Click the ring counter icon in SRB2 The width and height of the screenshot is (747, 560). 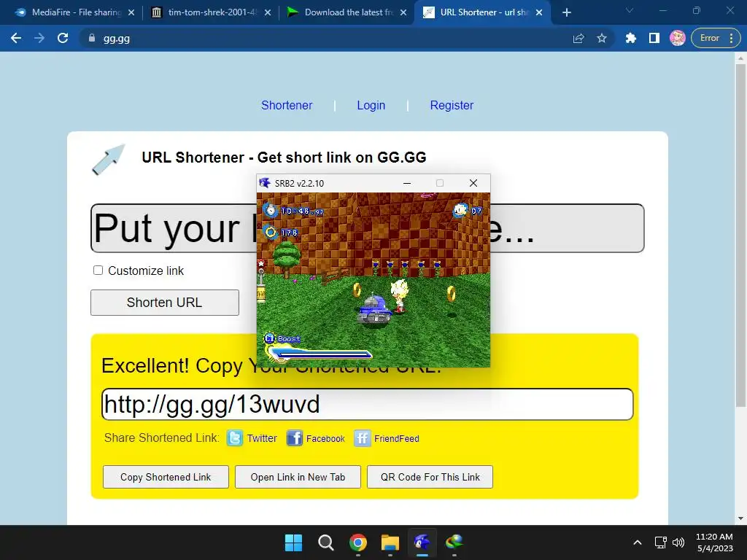[271, 233]
